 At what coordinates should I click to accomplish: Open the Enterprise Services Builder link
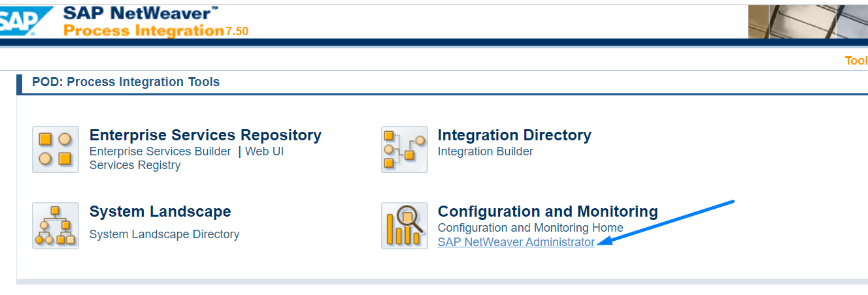[160, 151]
